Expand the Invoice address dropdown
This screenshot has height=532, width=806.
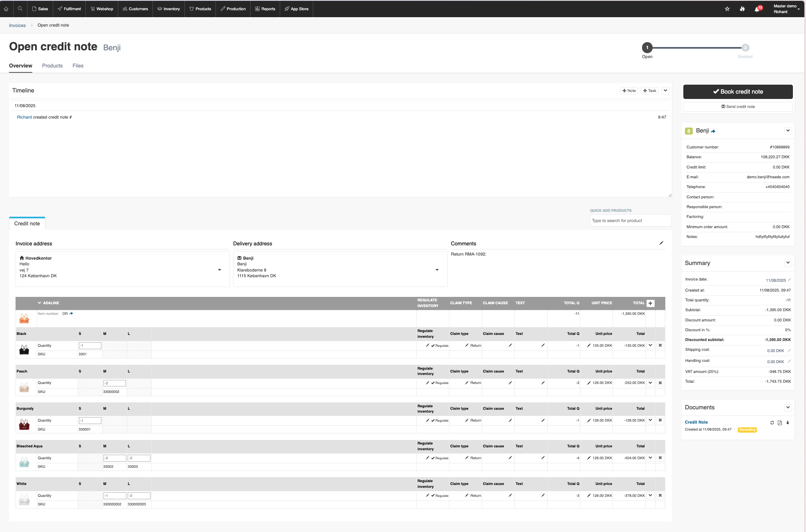(220, 270)
